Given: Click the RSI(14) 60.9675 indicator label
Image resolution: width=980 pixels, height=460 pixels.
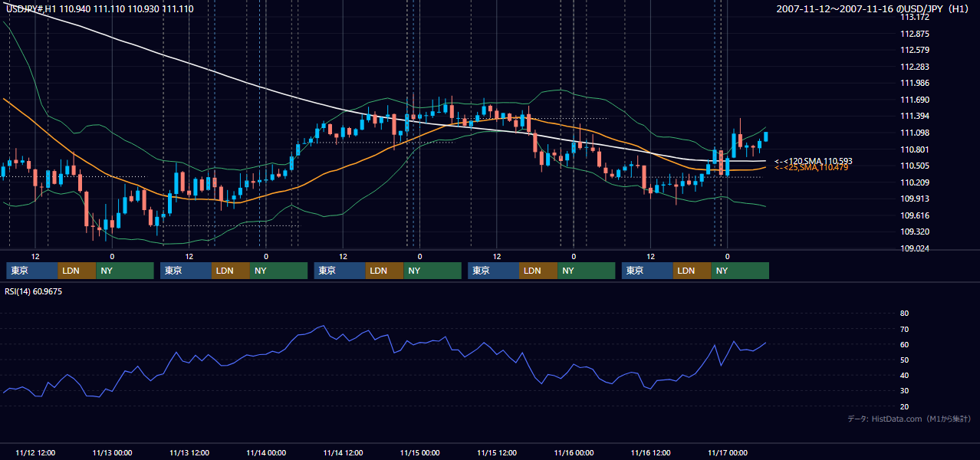Looking at the screenshot, I should (34, 291).
